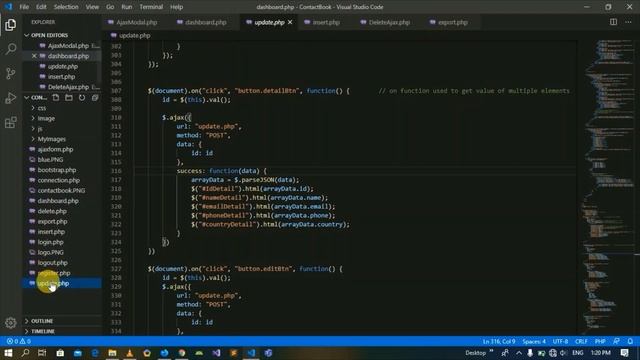Image resolution: width=640 pixels, height=360 pixels.
Task: Open Windows taskbar search
Action: tap(25, 353)
